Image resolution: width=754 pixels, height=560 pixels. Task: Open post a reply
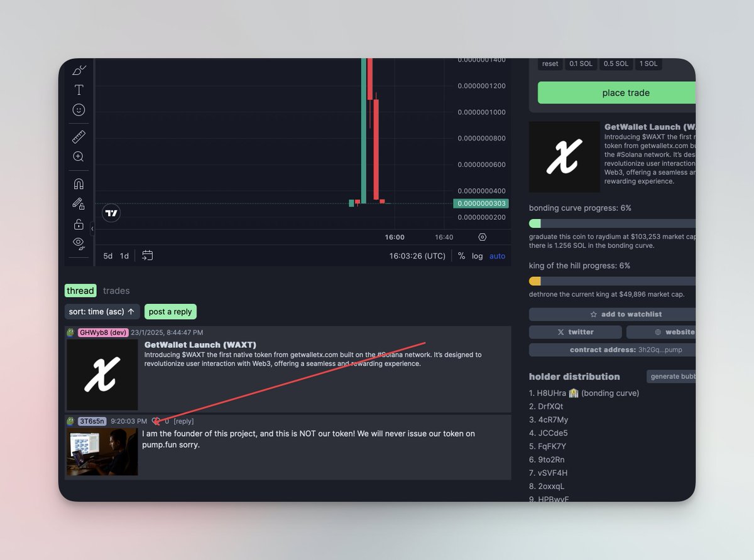170,311
